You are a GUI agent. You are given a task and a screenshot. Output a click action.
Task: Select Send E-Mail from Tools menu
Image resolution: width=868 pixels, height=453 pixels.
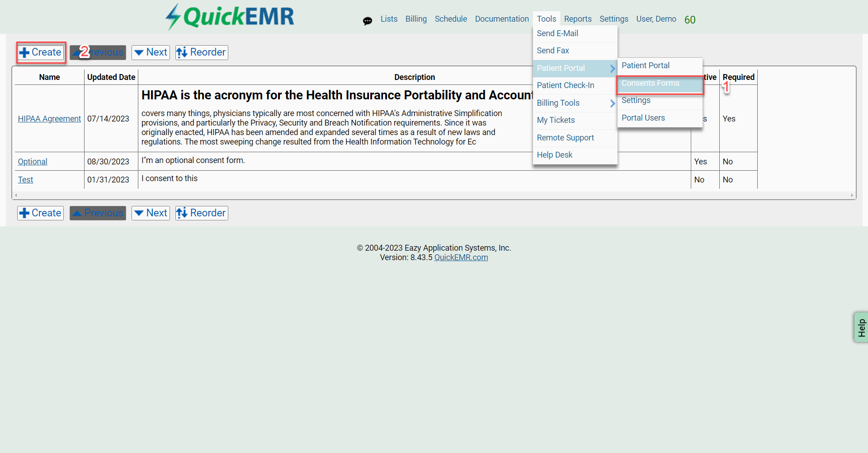point(575,34)
